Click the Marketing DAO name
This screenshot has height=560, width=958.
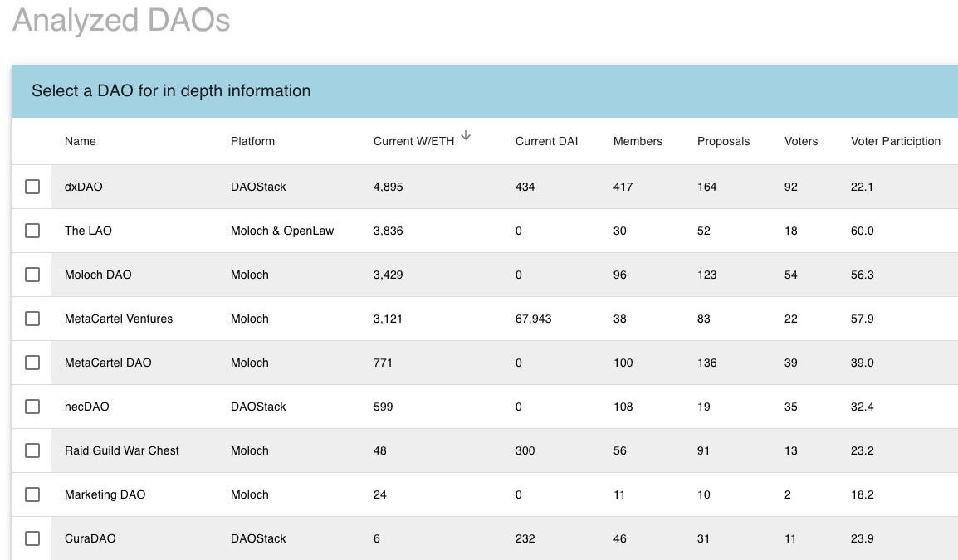[105, 494]
